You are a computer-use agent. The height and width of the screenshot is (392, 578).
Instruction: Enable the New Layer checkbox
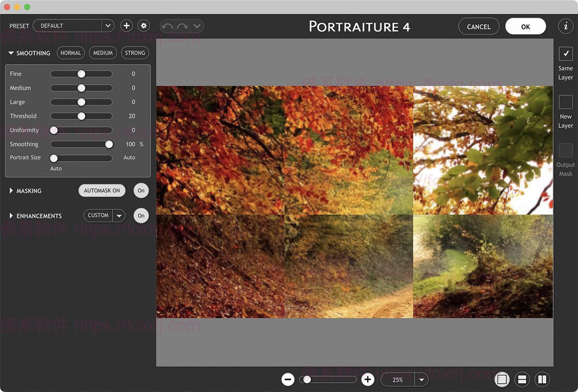565,102
